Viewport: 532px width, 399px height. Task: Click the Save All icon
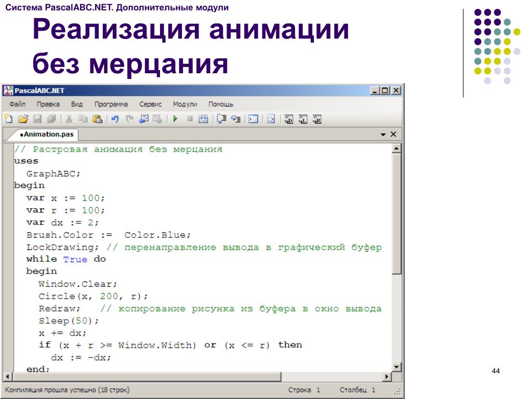tap(51, 119)
